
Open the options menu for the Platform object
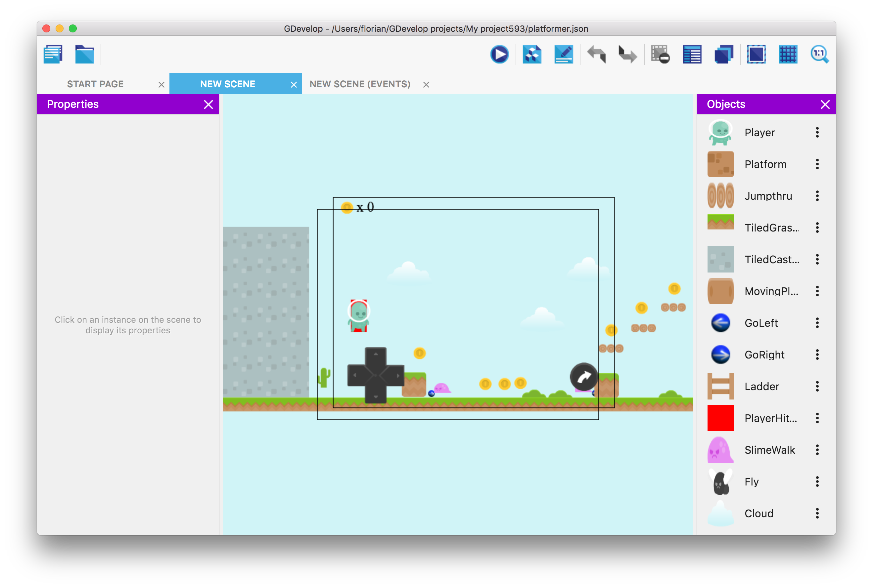[x=817, y=164]
